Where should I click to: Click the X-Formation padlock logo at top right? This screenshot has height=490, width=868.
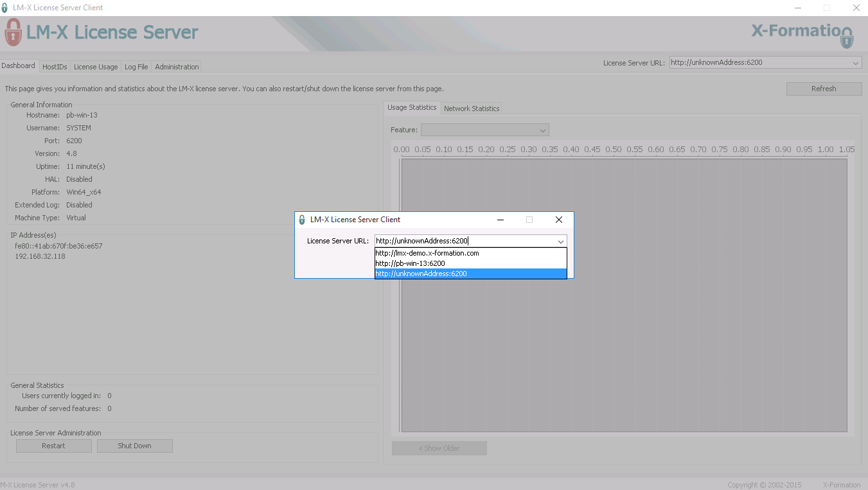point(847,38)
